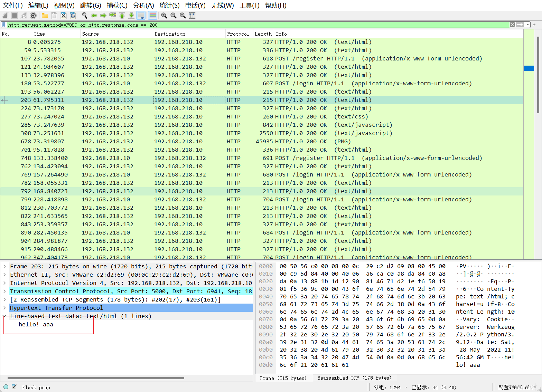Open the 编辑(E) menu
This screenshot has height=392, width=542.
38,5
